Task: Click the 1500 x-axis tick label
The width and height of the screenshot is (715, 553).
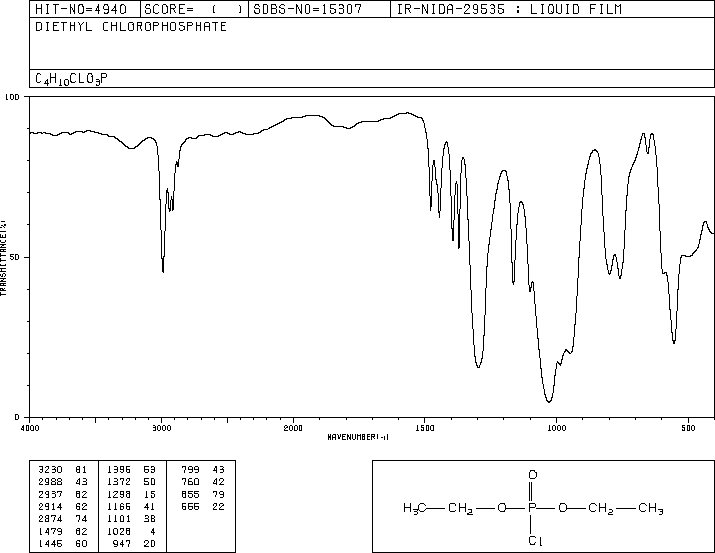Action: pos(425,428)
